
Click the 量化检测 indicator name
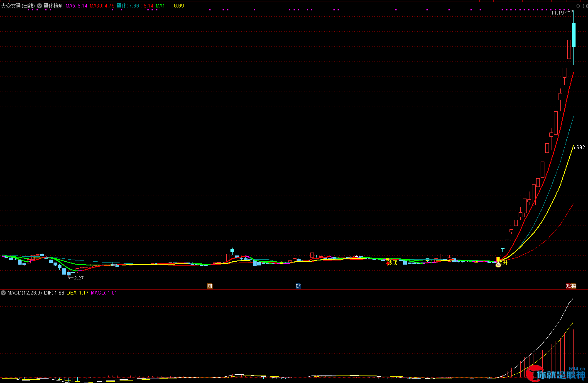[53, 6]
